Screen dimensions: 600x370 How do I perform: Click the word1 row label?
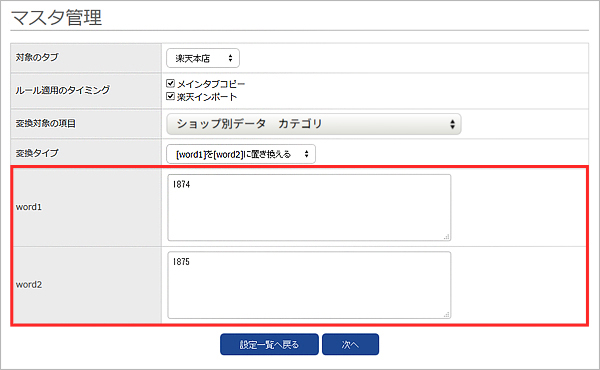(29, 207)
